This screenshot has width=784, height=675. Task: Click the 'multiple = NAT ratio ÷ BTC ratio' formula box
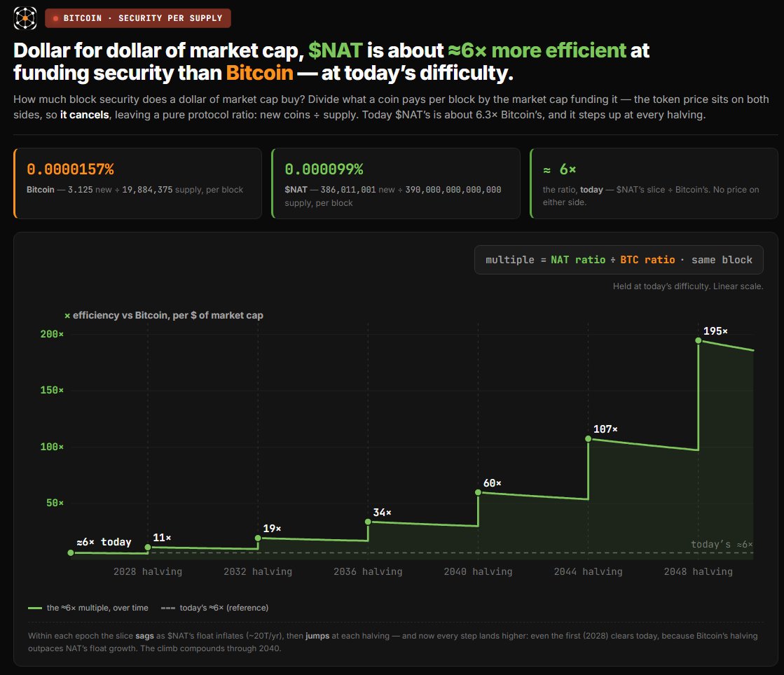click(x=619, y=260)
